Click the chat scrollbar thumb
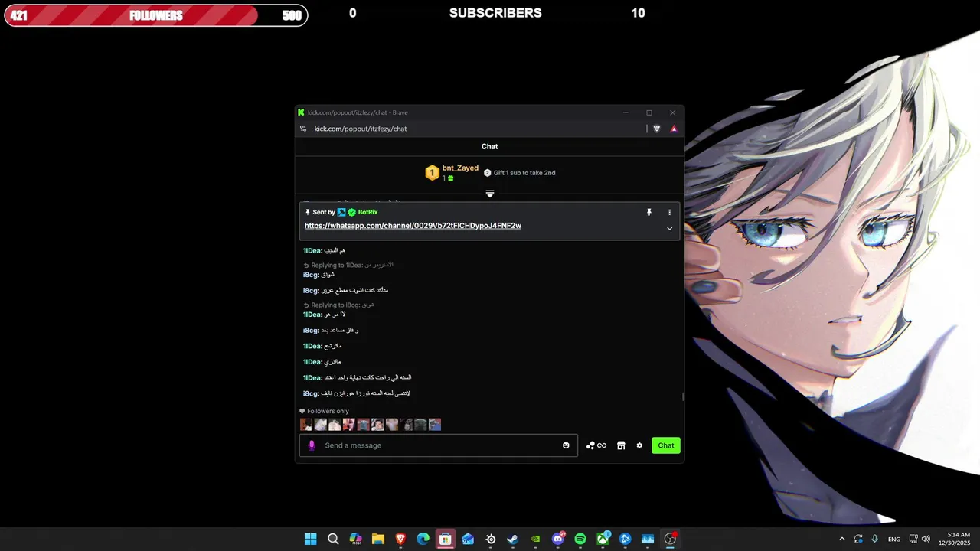The height and width of the screenshot is (551, 980). 683,396
